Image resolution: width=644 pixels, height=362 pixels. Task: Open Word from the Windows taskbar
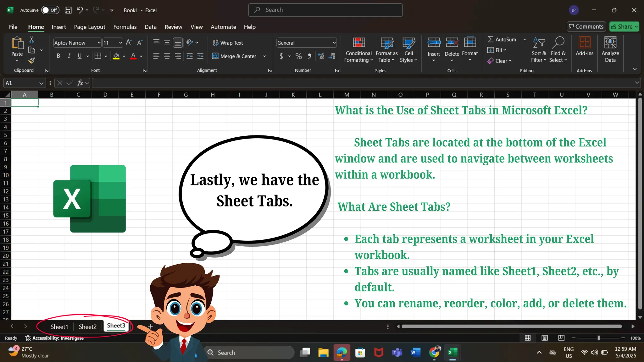pyautogui.click(x=415, y=352)
